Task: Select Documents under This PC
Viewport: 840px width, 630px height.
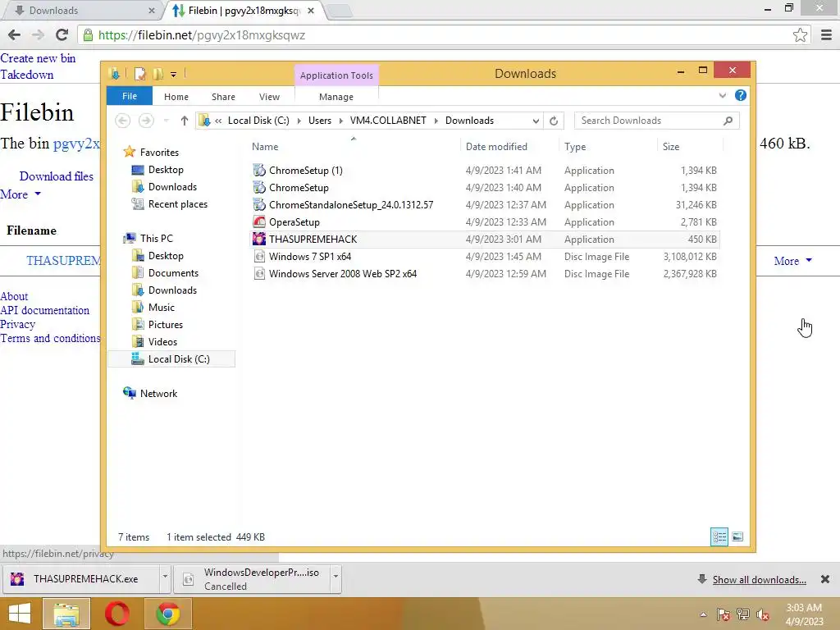Action: tap(173, 272)
